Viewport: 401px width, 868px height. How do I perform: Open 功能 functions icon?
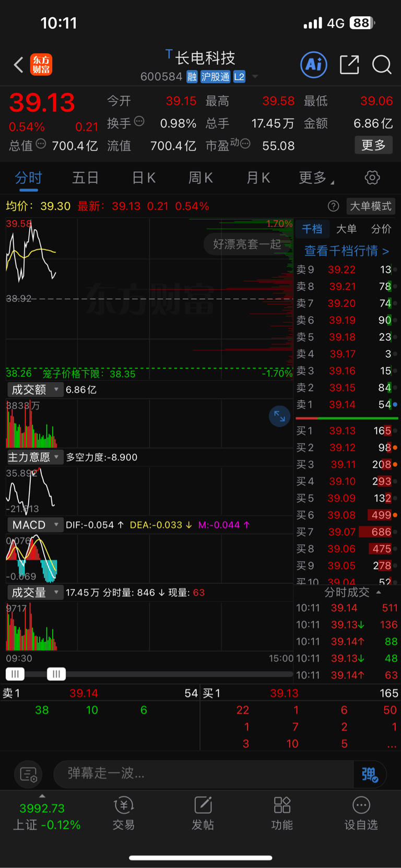282,814
